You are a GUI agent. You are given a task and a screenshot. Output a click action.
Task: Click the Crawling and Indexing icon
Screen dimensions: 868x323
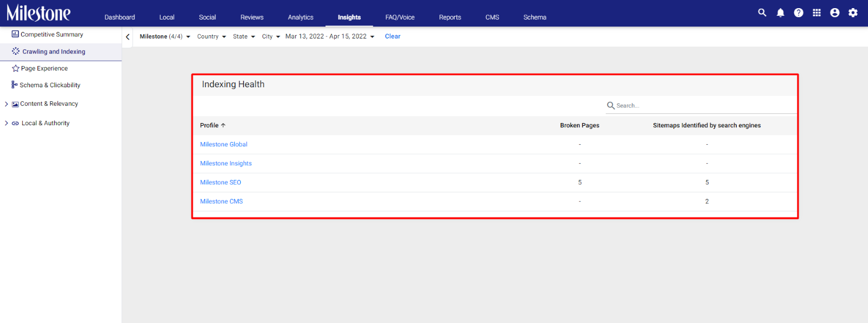pos(16,51)
